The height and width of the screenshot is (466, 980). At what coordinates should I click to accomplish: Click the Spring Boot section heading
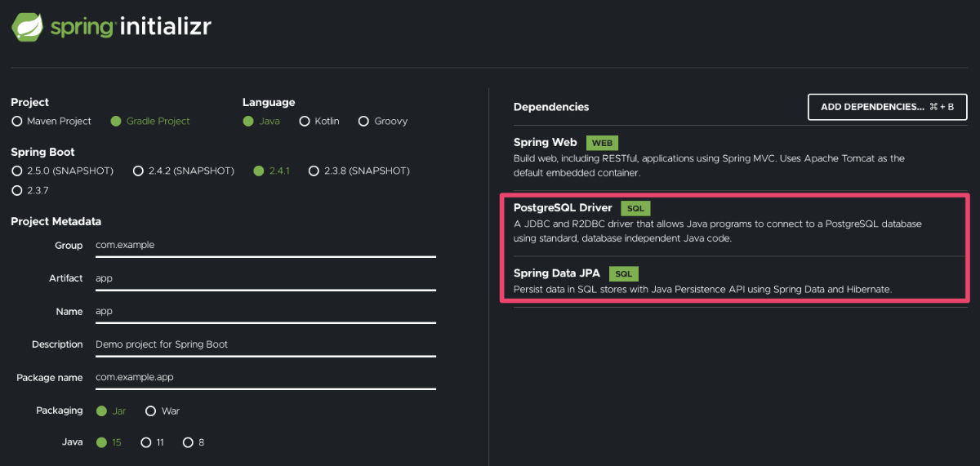[x=42, y=152]
